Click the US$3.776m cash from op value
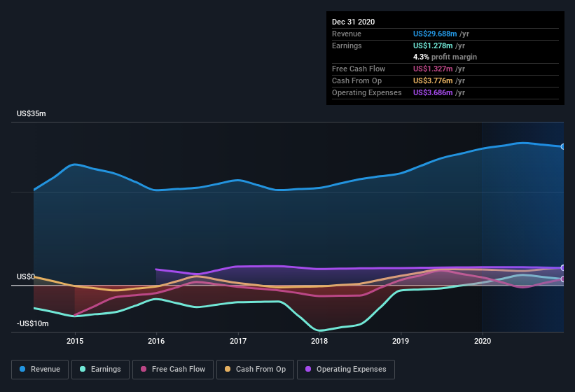This screenshot has height=392, width=575. 433,80
